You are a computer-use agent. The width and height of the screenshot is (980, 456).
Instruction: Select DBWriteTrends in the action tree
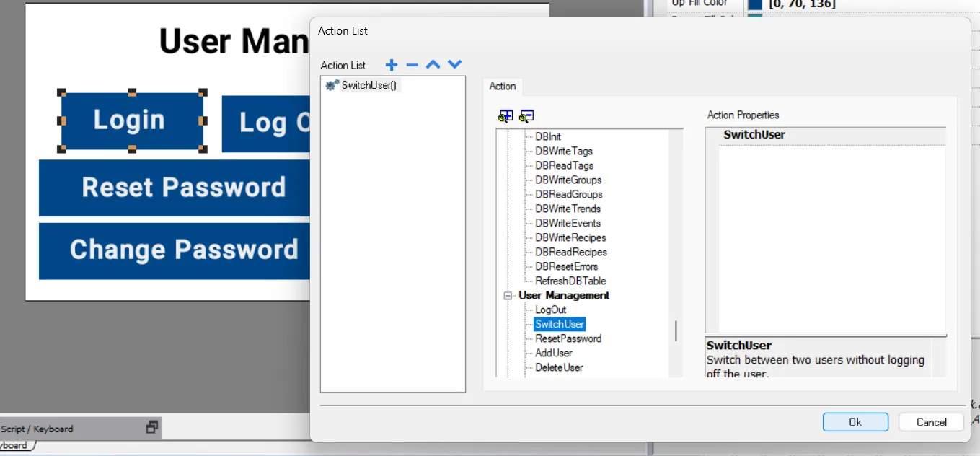[x=568, y=209]
